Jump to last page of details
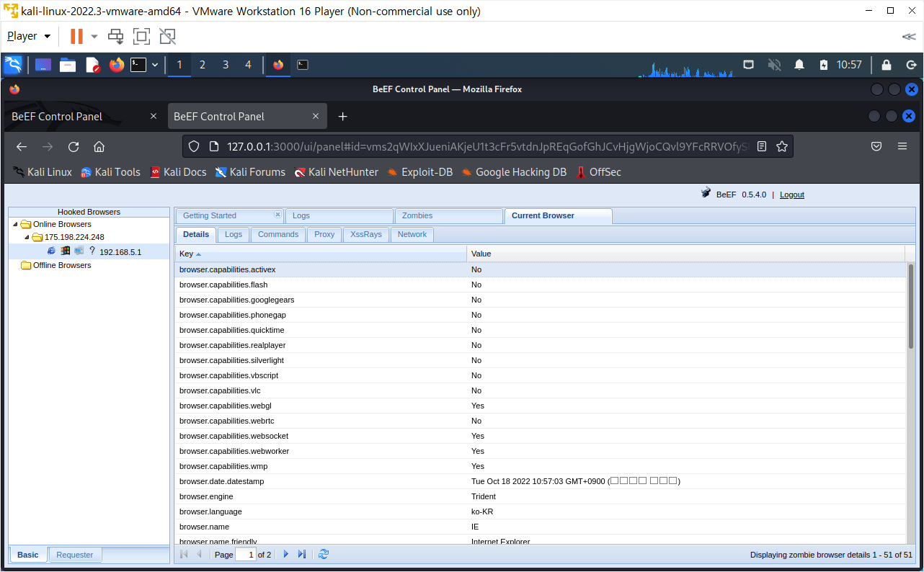This screenshot has width=924, height=572. coord(302,554)
